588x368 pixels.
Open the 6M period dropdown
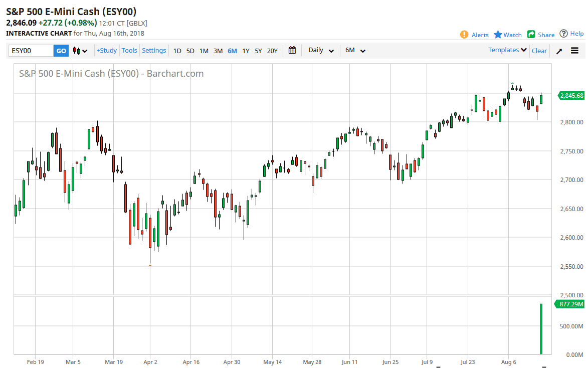coord(355,50)
